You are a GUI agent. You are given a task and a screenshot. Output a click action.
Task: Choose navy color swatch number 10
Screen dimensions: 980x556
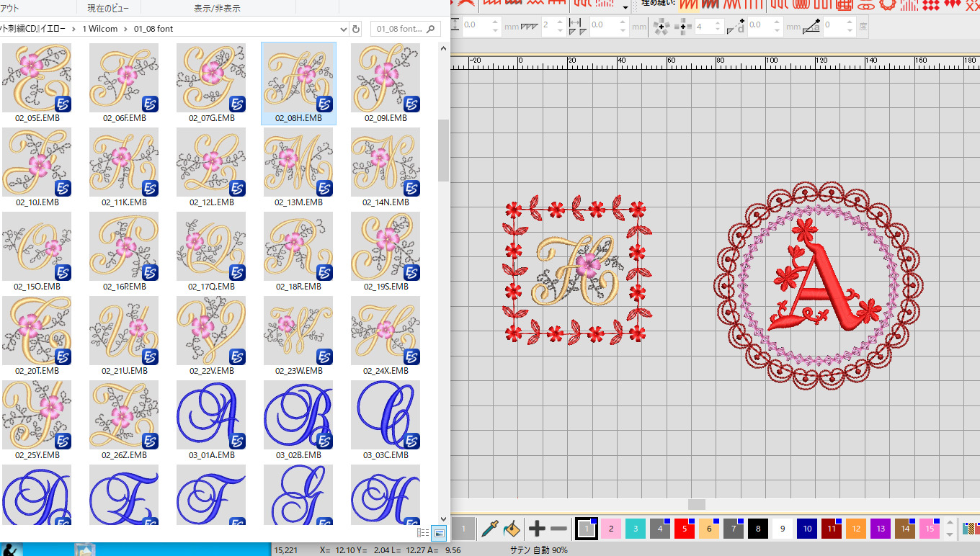point(806,529)
